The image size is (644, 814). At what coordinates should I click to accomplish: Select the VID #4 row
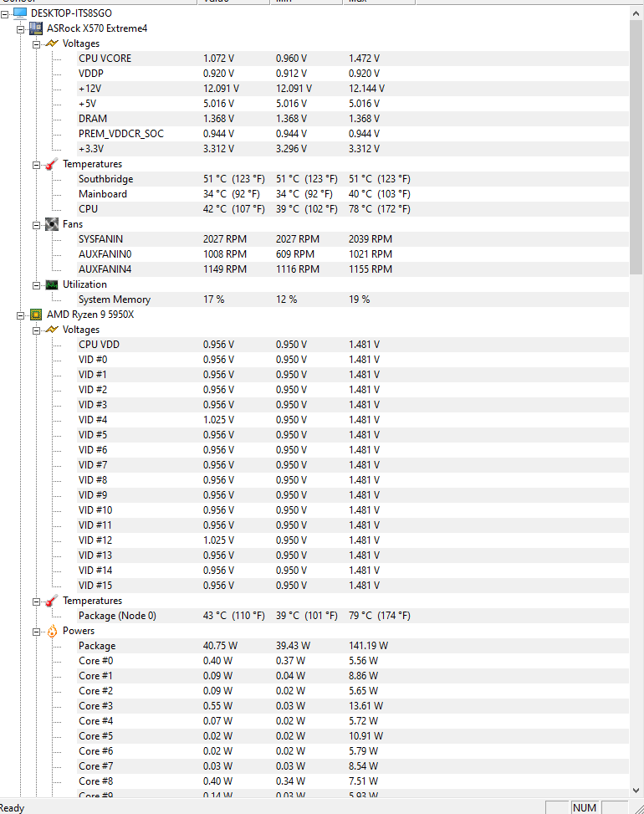pos(353,419)
